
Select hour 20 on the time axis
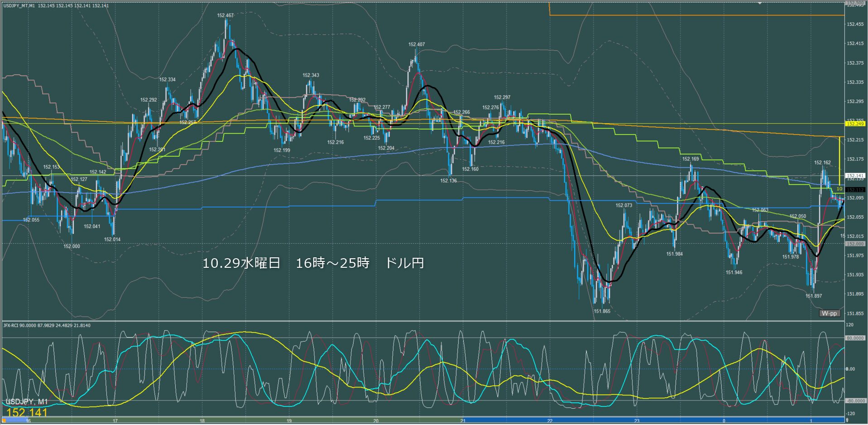(376, 421)
